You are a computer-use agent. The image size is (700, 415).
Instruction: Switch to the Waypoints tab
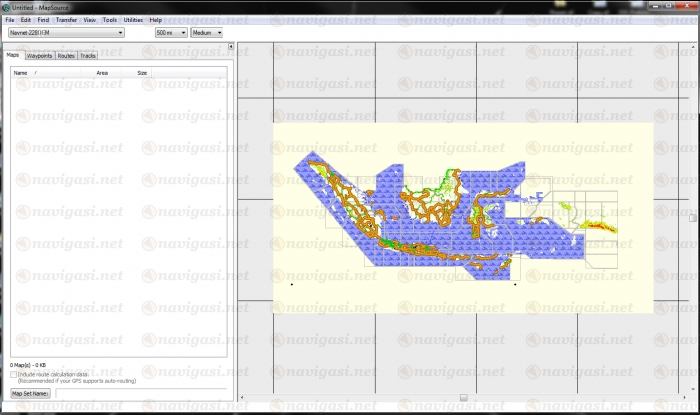coord(39,56)
